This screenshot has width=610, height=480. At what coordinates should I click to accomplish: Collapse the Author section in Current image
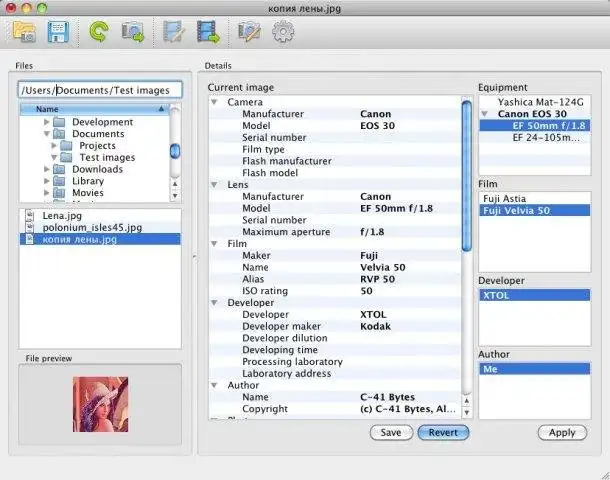pos(214,385)
